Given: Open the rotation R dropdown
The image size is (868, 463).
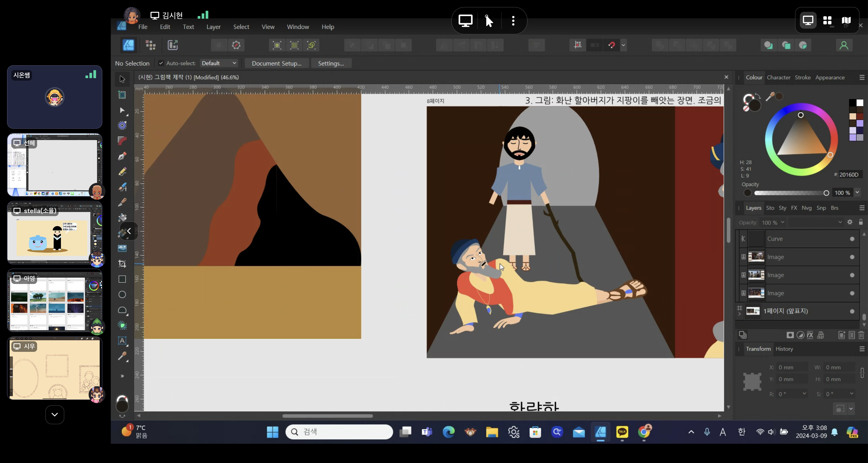Looking at the screenshot, I should [x=804, y=394].
